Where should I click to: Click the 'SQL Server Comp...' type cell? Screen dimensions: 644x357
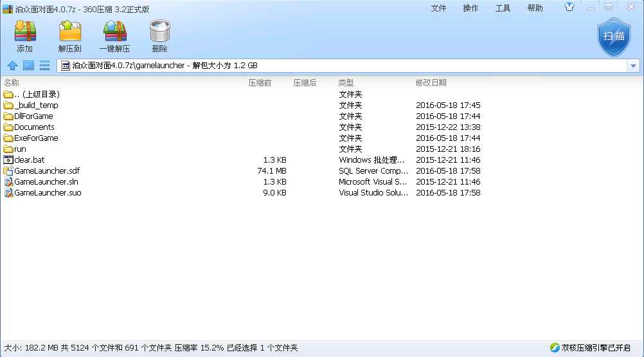pyautogui.click(x=373, y=171)
